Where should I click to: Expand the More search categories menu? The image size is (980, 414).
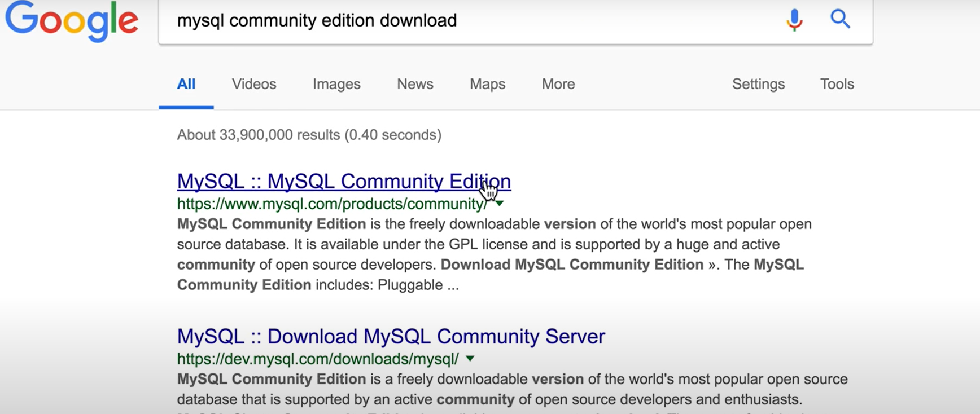point(558,84)
